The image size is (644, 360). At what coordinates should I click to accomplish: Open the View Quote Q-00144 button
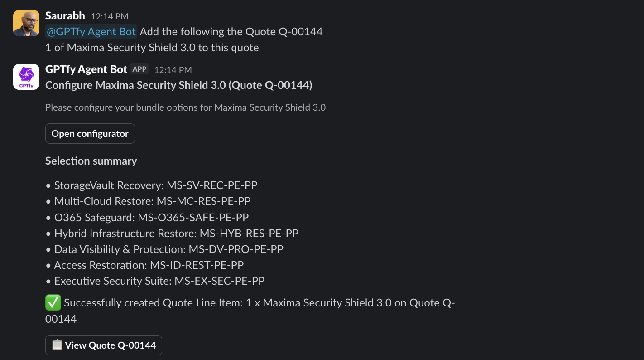coord(104,345)
